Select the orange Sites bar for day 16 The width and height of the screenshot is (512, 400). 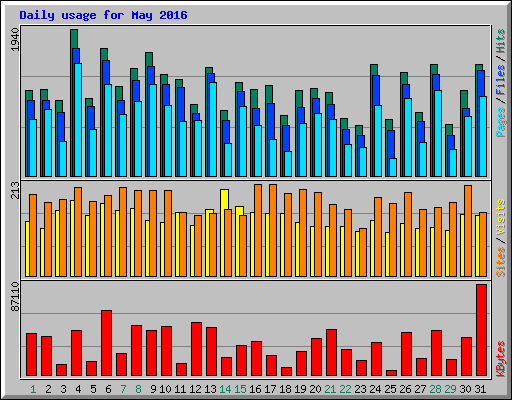(258, 230)
